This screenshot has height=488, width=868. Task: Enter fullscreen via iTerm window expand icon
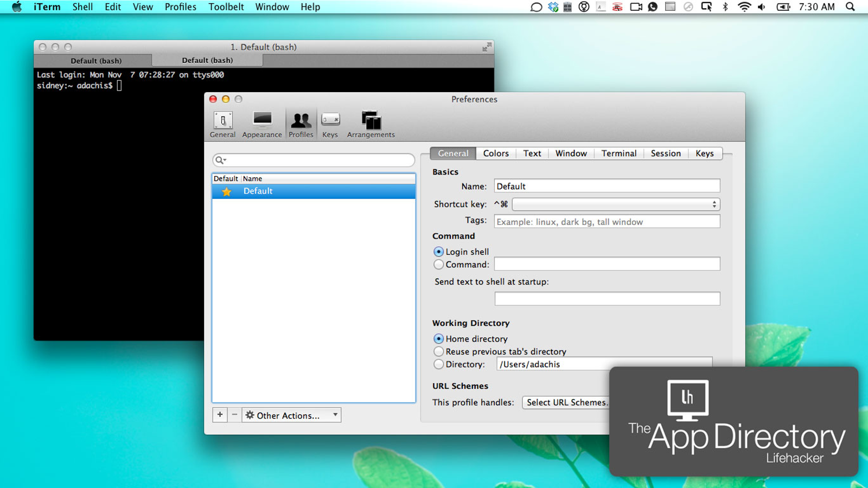point(487,47)
